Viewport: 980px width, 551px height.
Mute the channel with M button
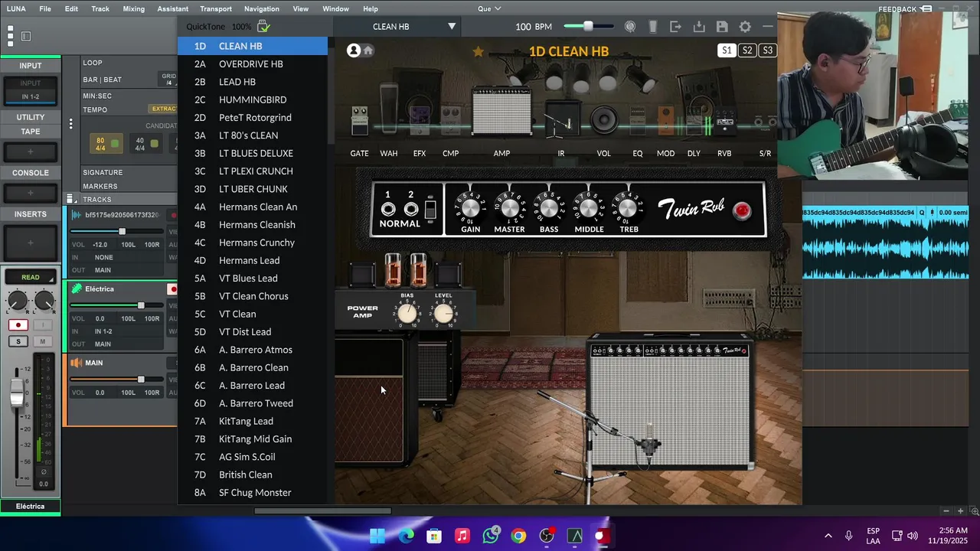pyautogui.click(x=42, y=341)
